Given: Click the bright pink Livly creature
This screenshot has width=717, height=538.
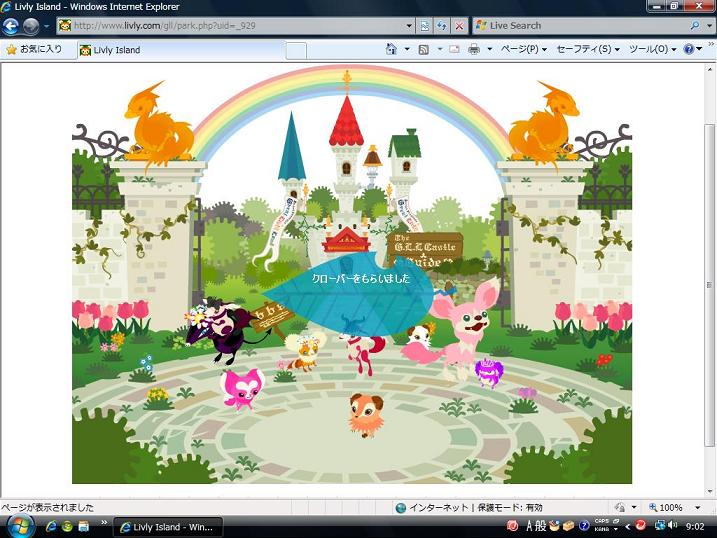Looking at the screenshot, I should click(241, 389).
